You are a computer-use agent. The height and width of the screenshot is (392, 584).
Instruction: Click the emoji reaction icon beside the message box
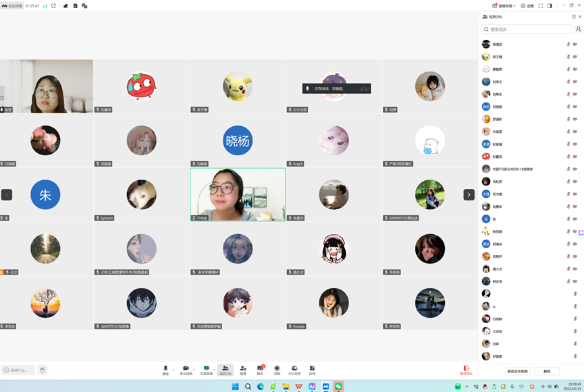[43, 370]
